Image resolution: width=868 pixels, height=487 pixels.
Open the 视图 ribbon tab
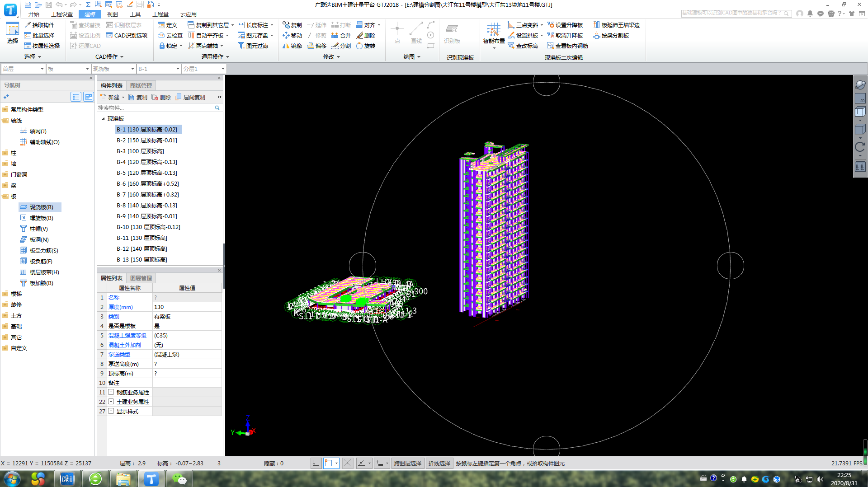pyautogui.click(x=112, y=14)
